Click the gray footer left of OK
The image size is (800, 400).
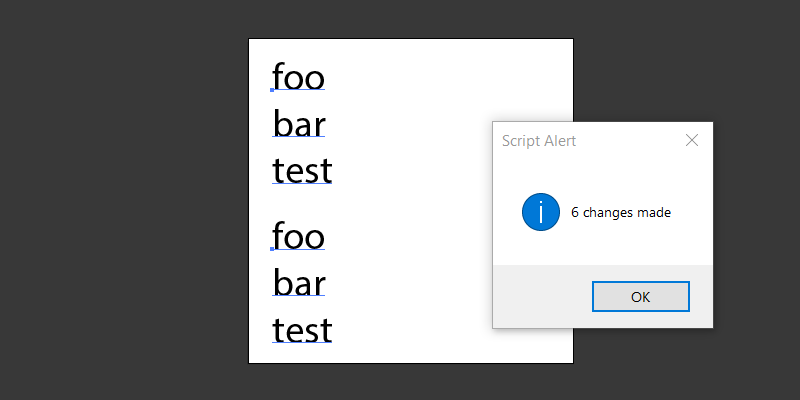540,297
